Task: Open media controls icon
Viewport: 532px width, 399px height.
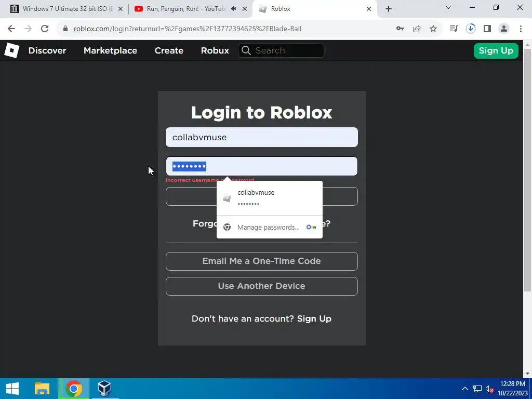Action: pos(454,29)
